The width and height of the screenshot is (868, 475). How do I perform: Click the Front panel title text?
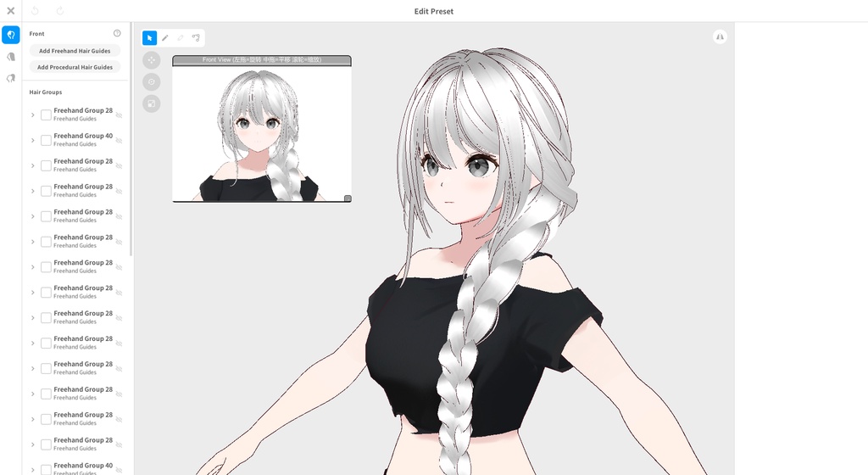[36, 34]
